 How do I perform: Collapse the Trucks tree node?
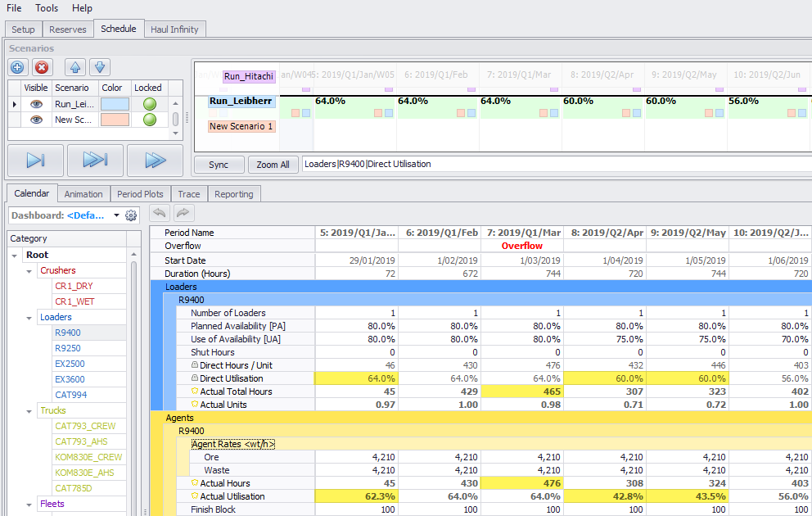(31, 410)
